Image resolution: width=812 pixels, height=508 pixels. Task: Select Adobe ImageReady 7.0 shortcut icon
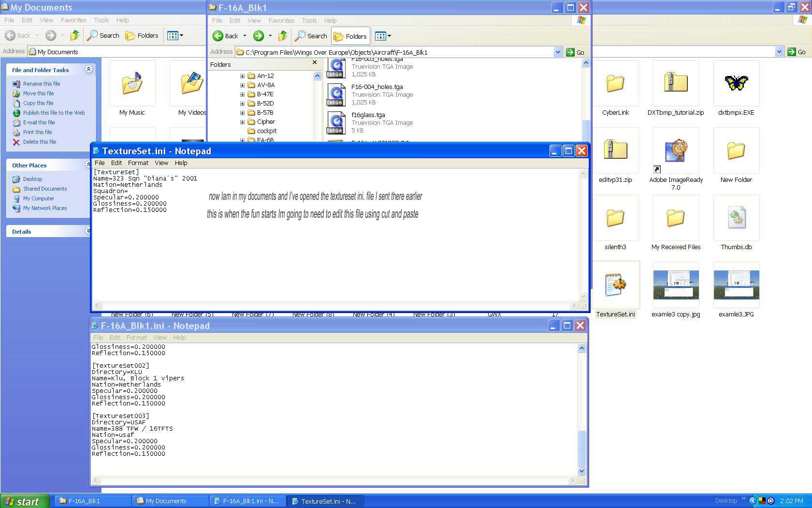[676, 150]
